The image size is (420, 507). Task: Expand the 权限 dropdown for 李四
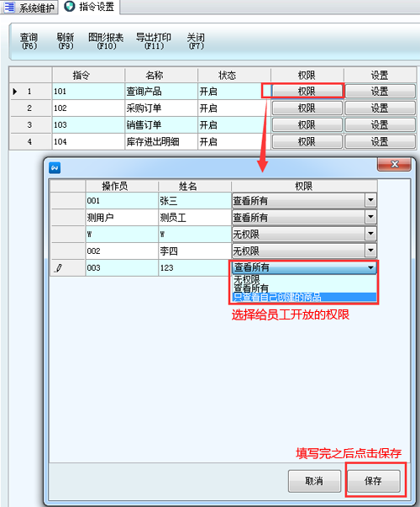370,251
